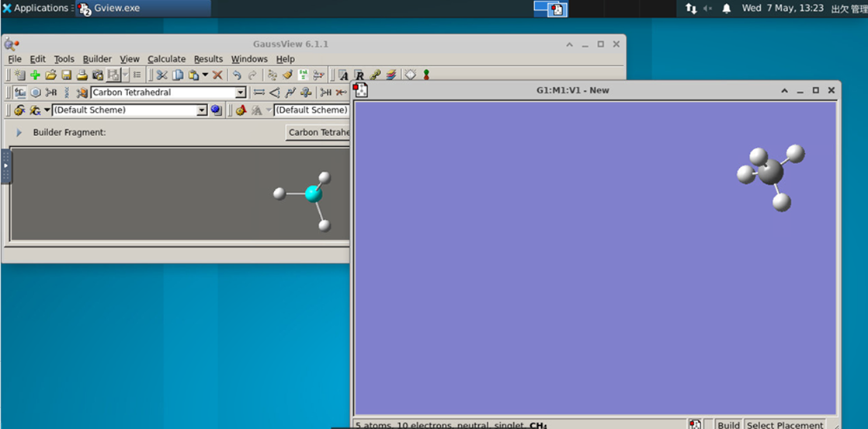Create a new molecule with the New icon
This screenshot has width=868, height=429.
click(20, 75)
